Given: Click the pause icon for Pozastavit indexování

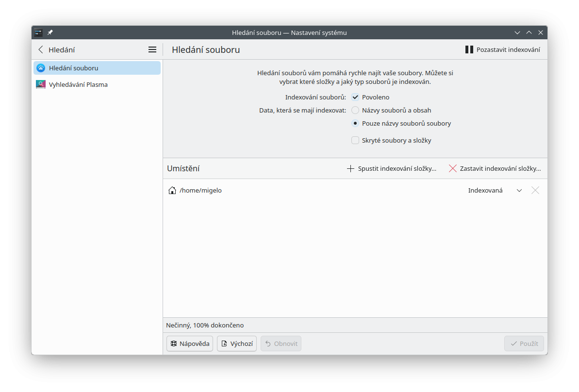Looking at the screenshot, I should tap(469, 49).
